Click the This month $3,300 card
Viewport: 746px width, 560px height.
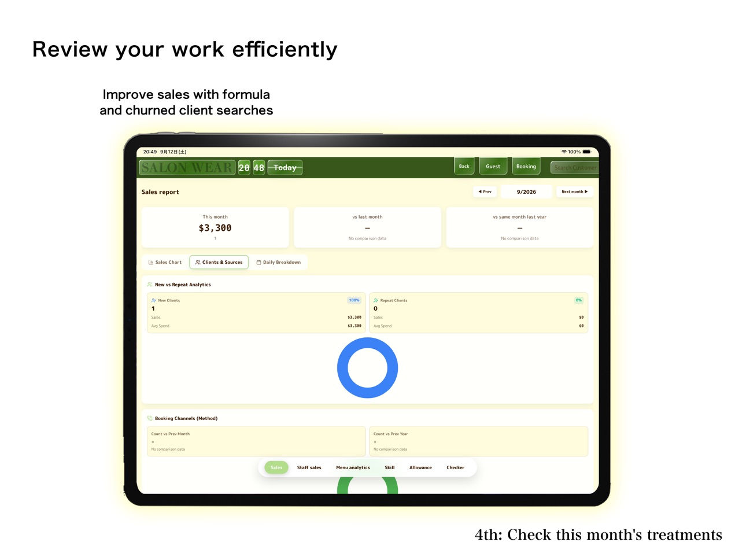point(215,227)
